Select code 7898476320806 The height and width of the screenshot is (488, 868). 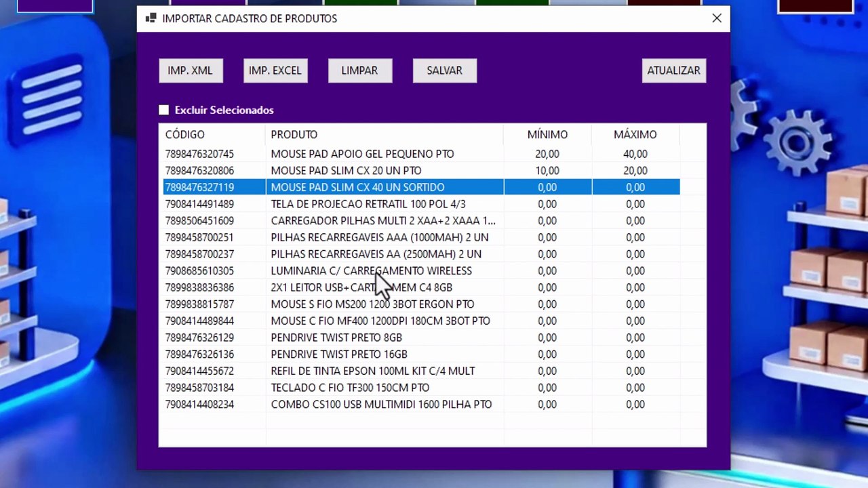[199, 171]
